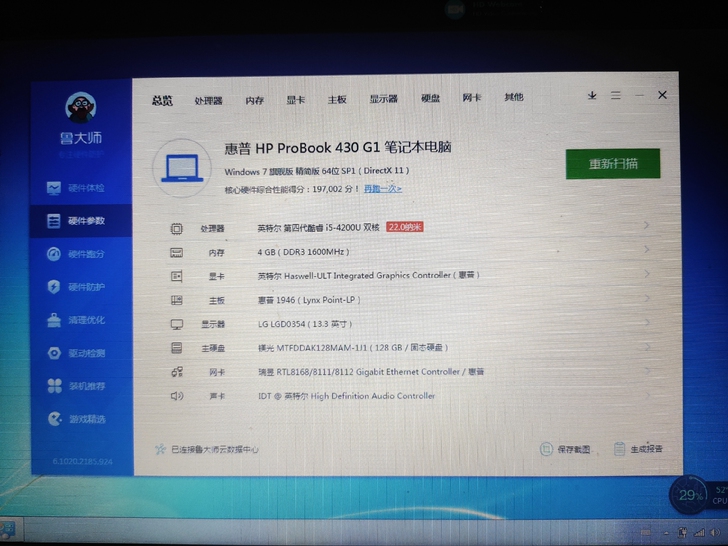728x546 pixels.
Task: Click the download arrow icon in title bar
Action: click(x=592, y=95)
